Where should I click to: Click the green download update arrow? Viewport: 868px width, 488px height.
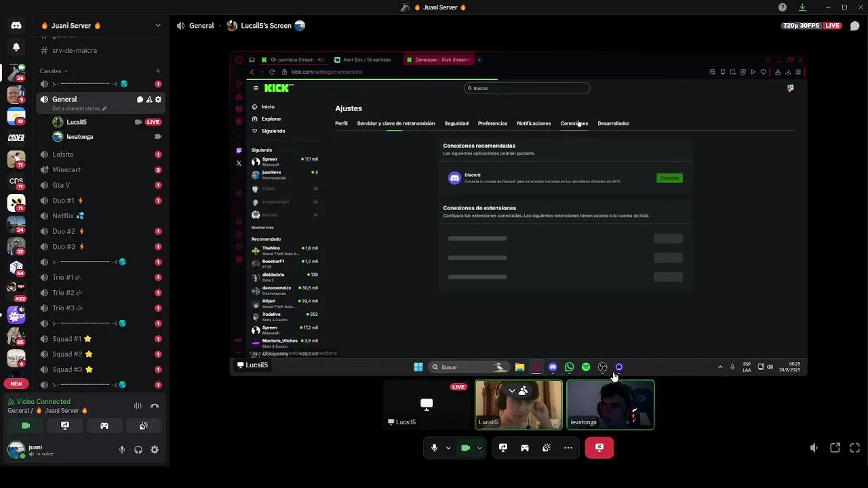click(x=802, y=7)
